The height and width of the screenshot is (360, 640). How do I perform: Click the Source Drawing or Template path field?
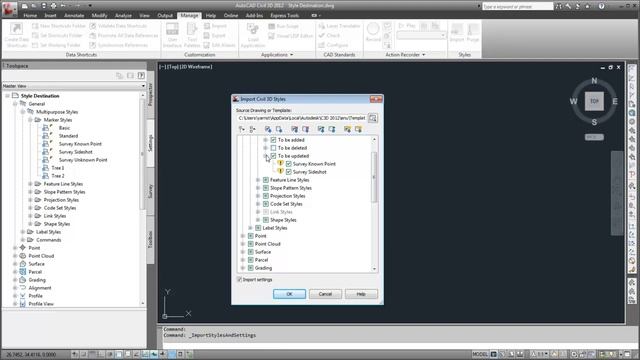click(301, 118)
